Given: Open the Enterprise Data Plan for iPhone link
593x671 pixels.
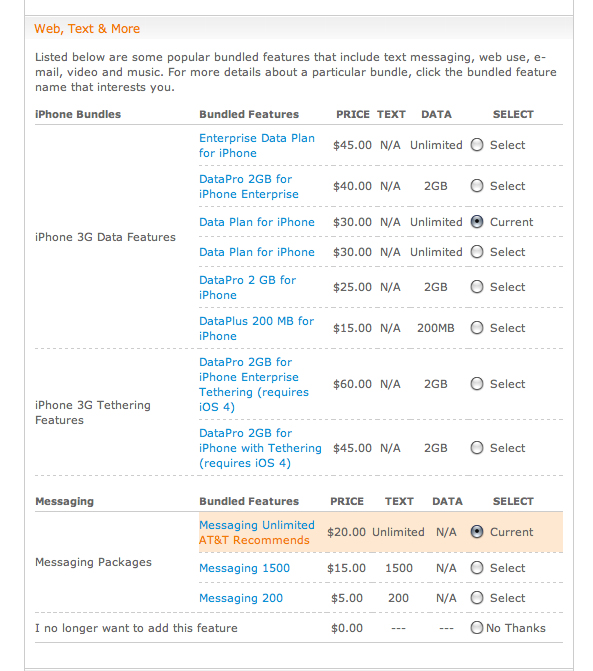Looking at the screenshot, I should (x=257, y=145).
